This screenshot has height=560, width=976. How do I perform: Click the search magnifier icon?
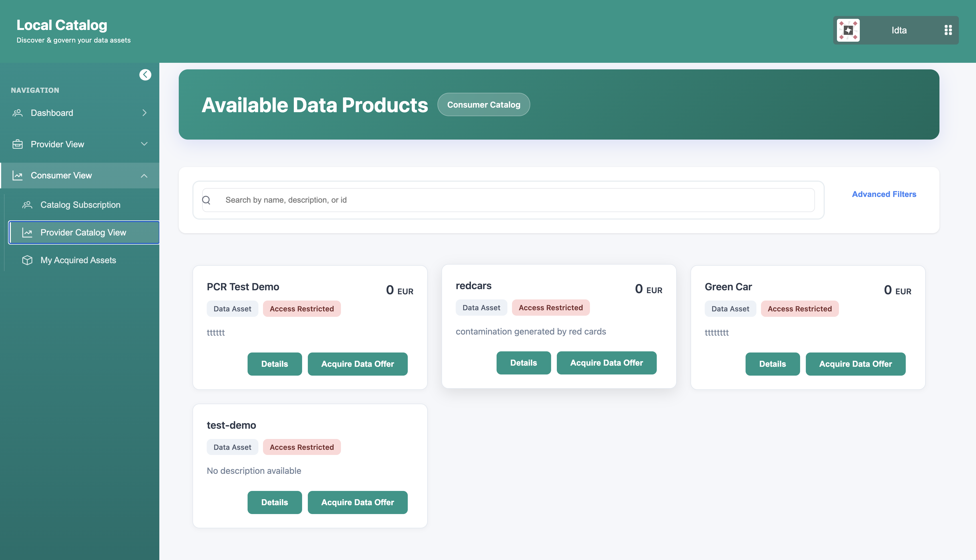pos(206,200)
